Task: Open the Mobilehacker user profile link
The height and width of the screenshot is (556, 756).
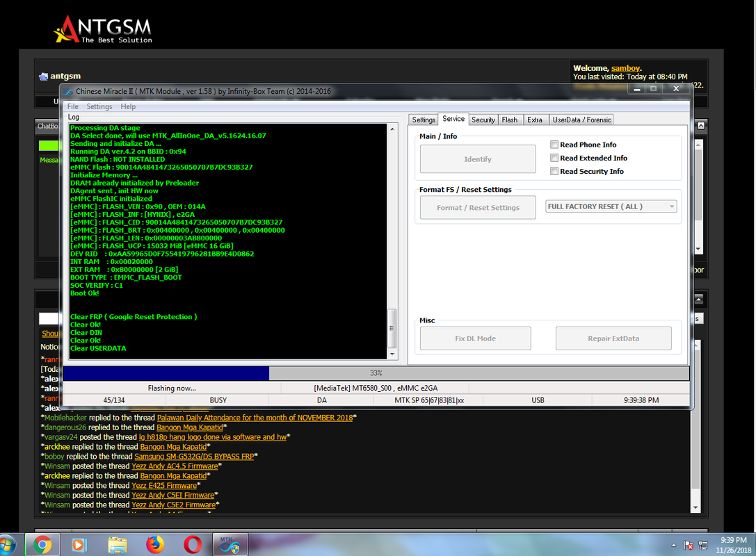Action: [65, 418]
